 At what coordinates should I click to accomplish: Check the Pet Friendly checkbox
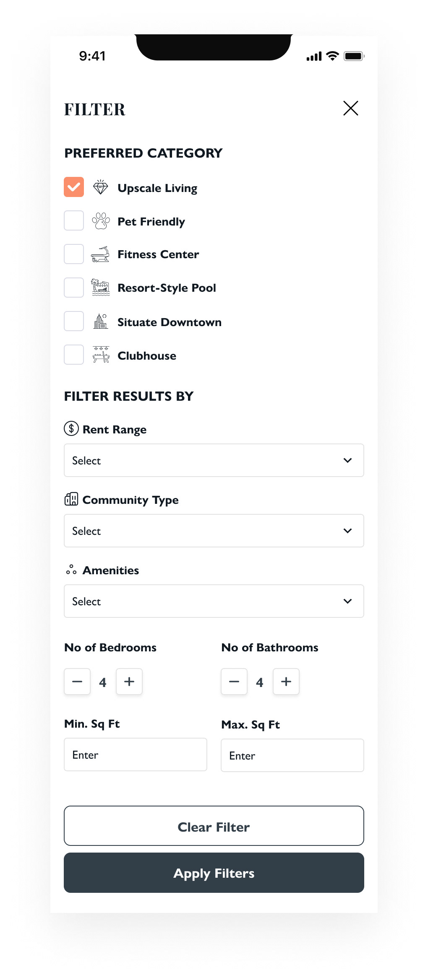coord(74,220)
